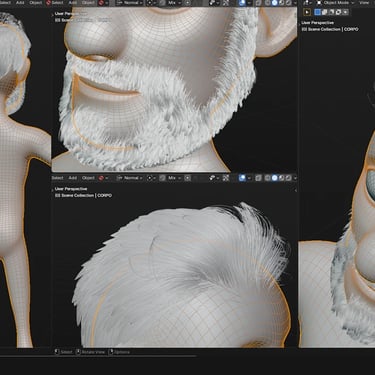Image resolution: width=375 pixels, height=375 pixels.
Task: Select the tweak tool icon in right viewport
Action: point(307,12)
